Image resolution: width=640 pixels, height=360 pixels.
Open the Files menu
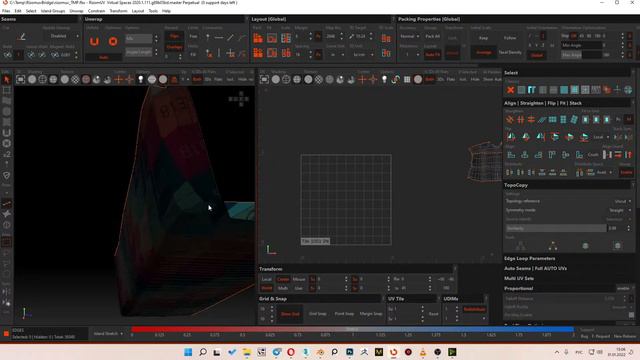6,11
